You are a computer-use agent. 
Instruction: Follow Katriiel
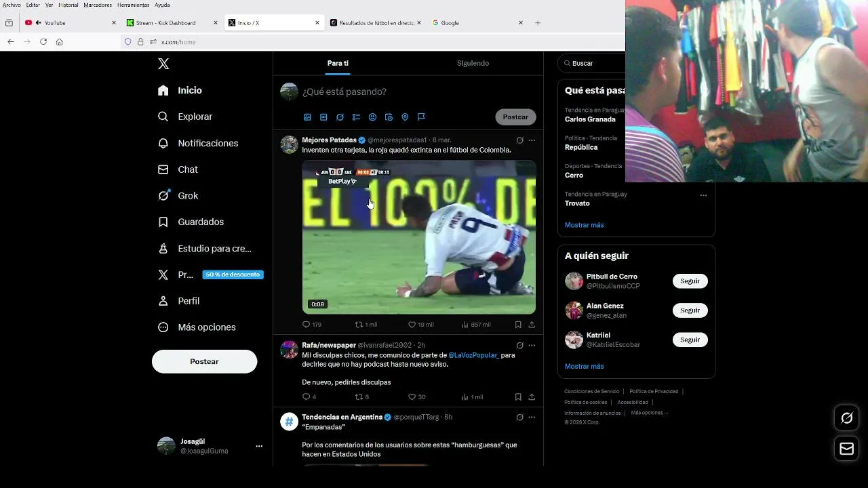690,340
